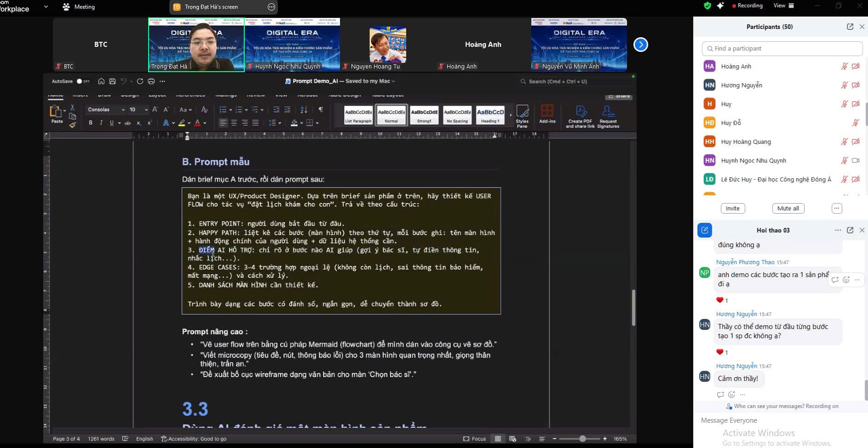This screenshot has width=868, height=448.
Task: Pop out the Participants panel
Action: tap(850, 27)
